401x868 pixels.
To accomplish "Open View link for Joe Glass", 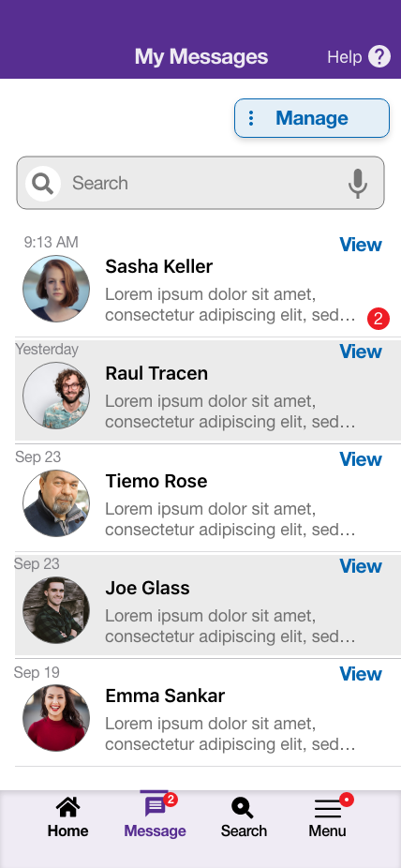I will (x=361, y=566).
